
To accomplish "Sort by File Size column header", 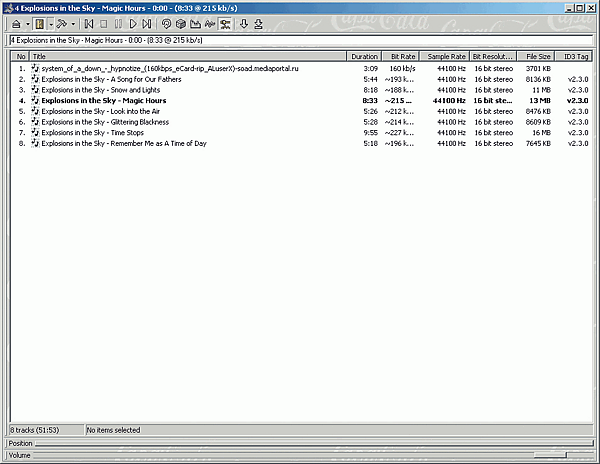I will click(536, 56).
